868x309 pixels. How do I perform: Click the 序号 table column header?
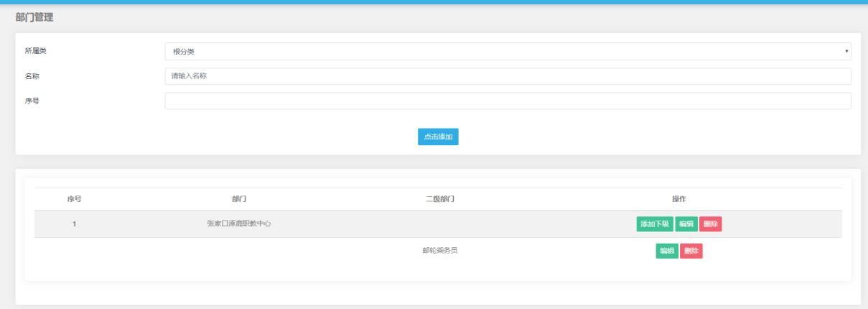click(74, 199)
